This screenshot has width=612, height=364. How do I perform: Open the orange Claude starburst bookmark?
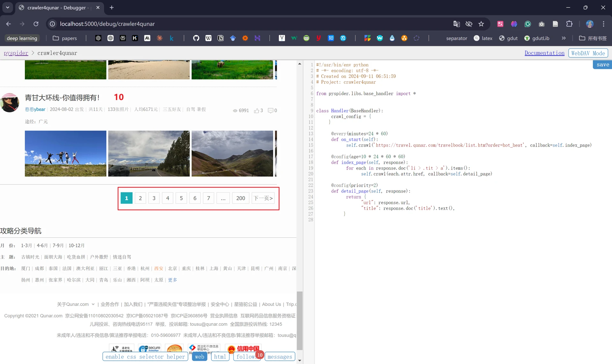tap(159, 38)
